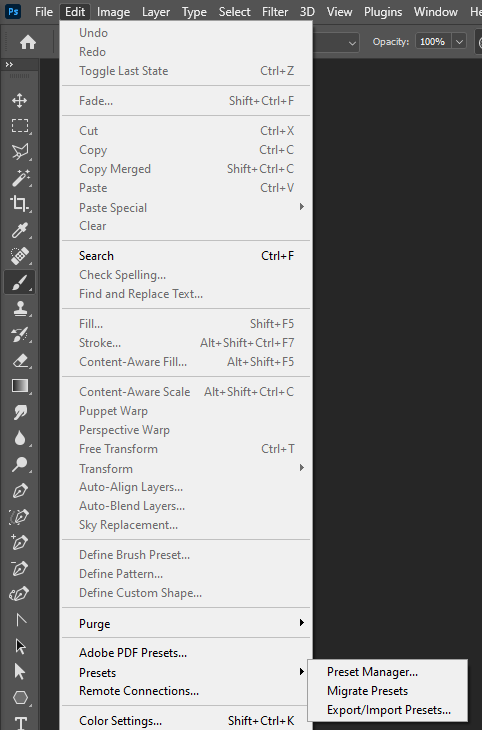Image resolution: width=482 pixels, height=730 pixels.
Task: Click Export/Import Presets entry
Action: tap(387, 710)
